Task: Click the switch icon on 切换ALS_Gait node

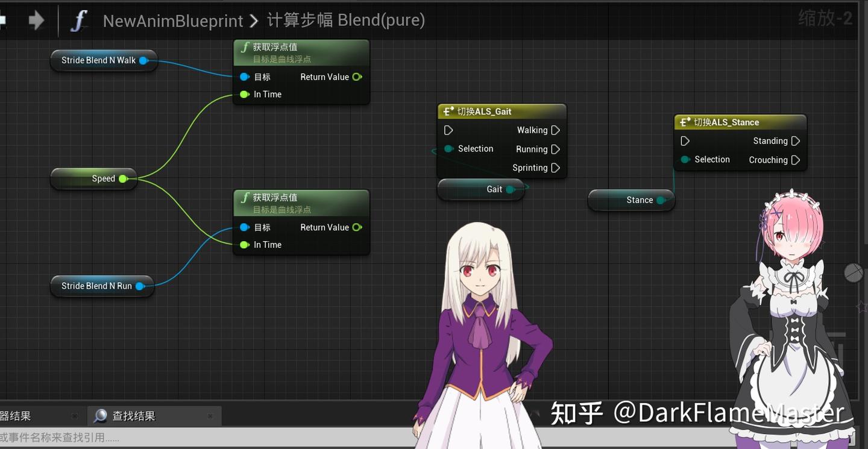Action: pyautogui.click(x=448, y=111)
